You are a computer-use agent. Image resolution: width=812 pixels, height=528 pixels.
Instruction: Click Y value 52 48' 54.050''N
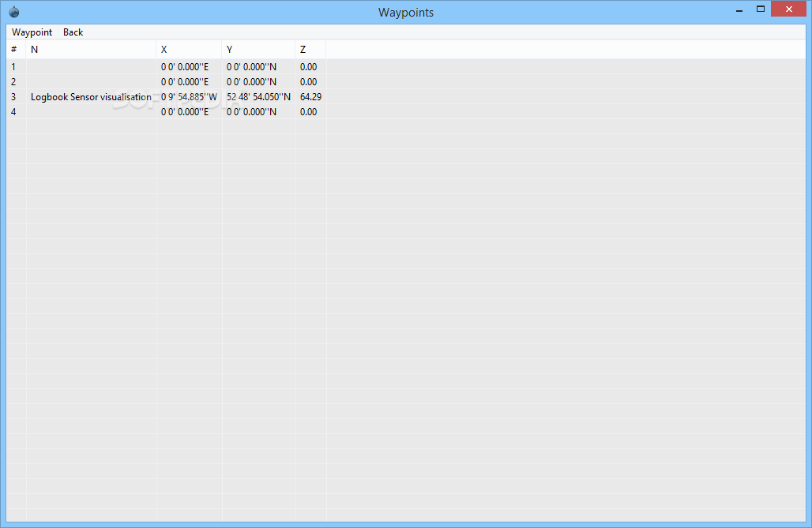pos(258,97)
